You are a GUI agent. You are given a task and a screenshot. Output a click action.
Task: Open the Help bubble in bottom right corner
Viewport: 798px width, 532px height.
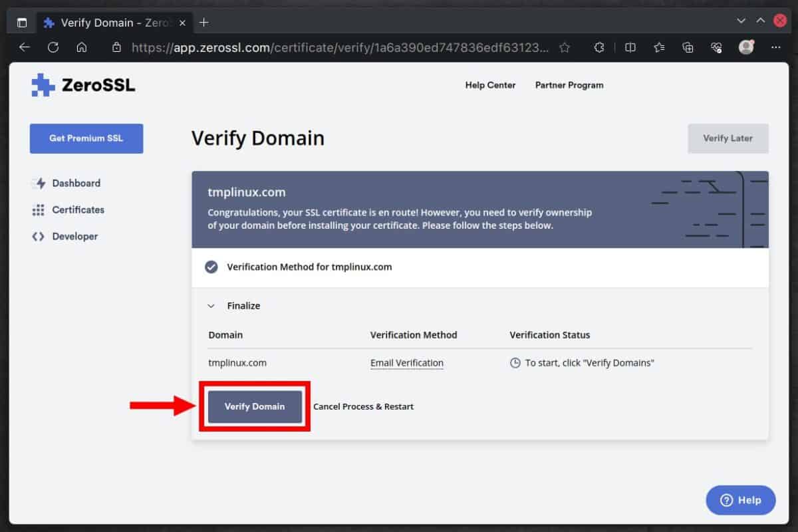[x=740, y=500]
